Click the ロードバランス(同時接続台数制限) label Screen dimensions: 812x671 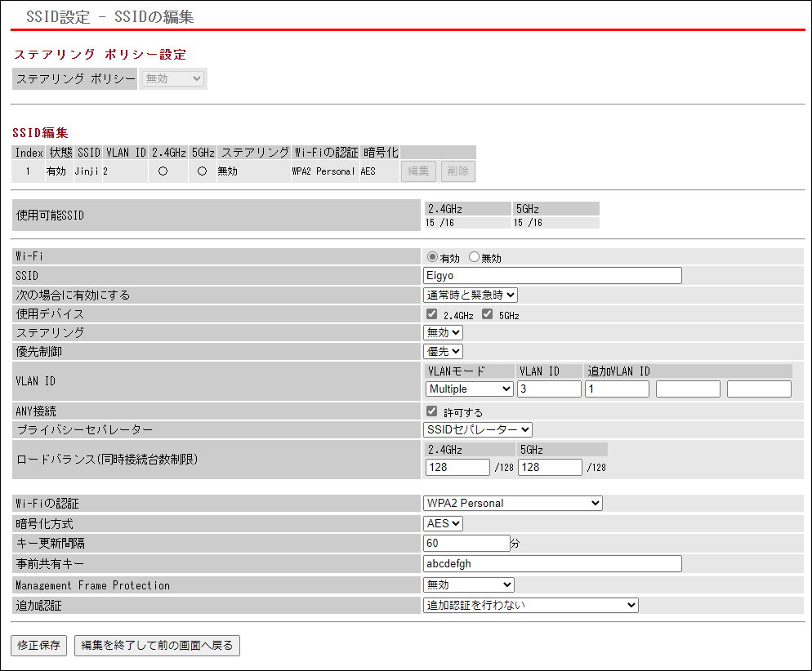point(107,459)
